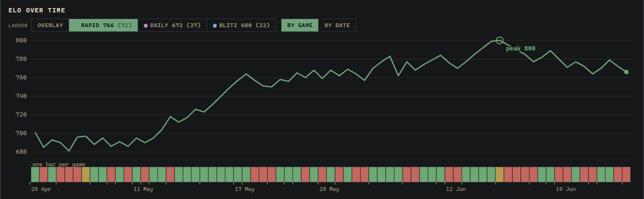The image size is (644, 199).
Task: Click the 800 y-axis label
Action: (21, 40)
